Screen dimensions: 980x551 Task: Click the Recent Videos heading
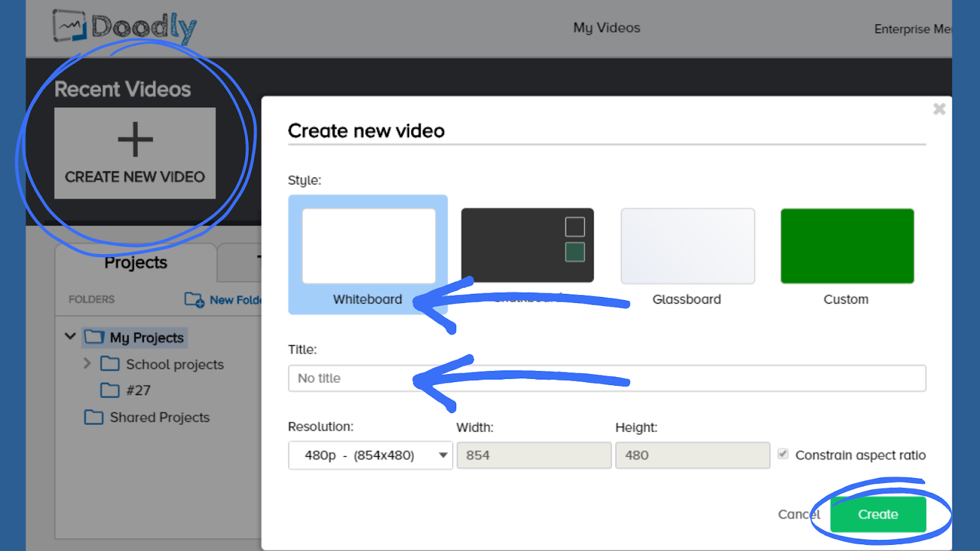(x=123, y=89)
